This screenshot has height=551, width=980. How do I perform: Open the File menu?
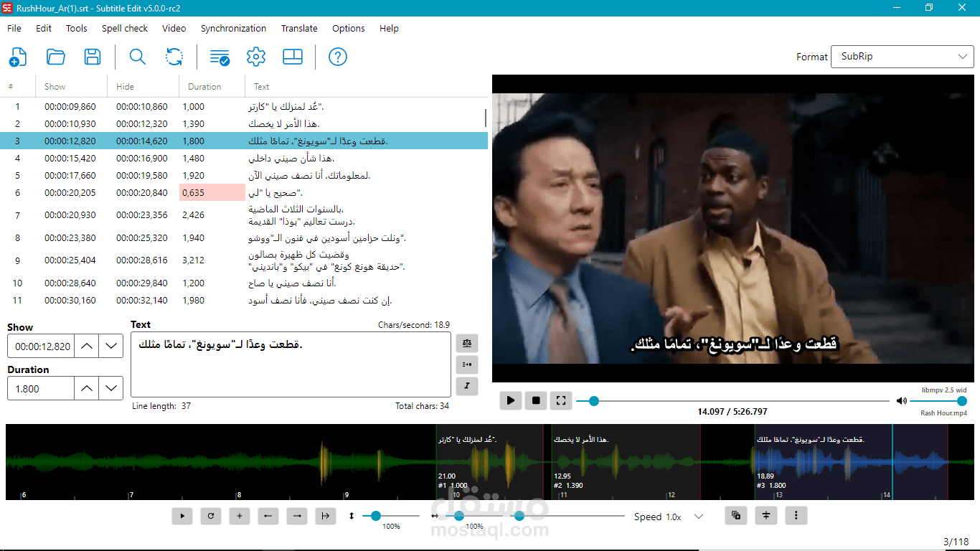tap(14, 29)
